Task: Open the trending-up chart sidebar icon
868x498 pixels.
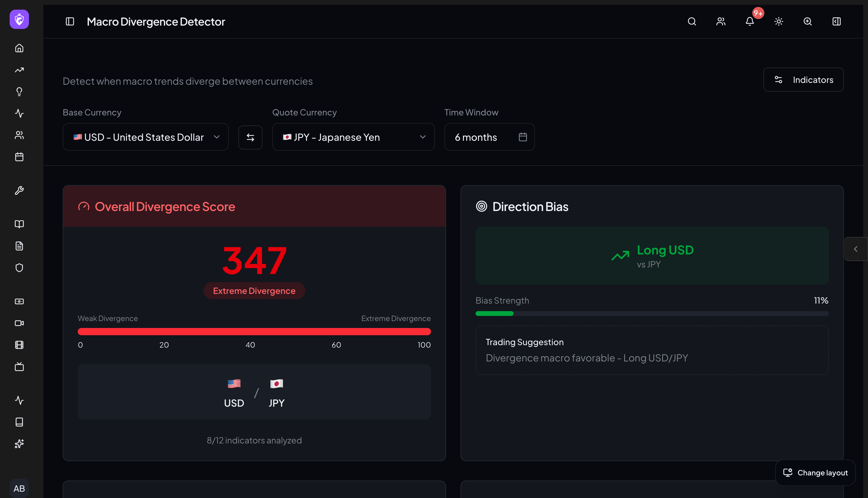Action: [19, 70]
